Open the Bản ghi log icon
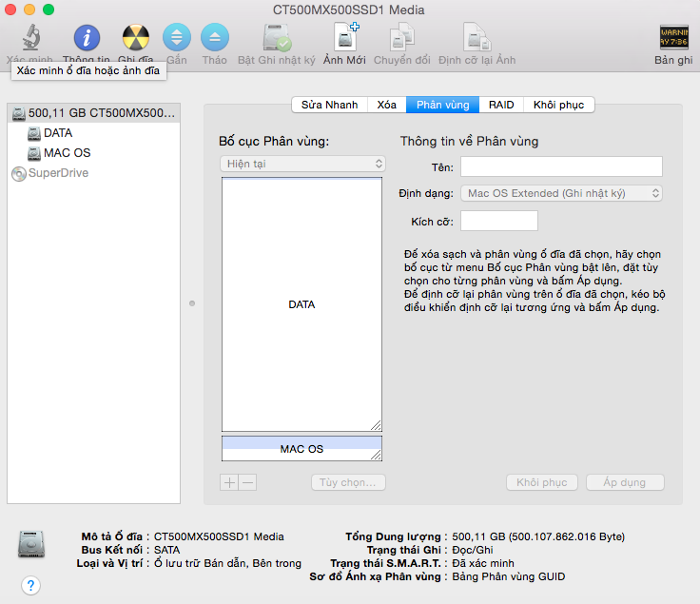The width and height of the screenshot is (700, 604). tap(673, 37)
